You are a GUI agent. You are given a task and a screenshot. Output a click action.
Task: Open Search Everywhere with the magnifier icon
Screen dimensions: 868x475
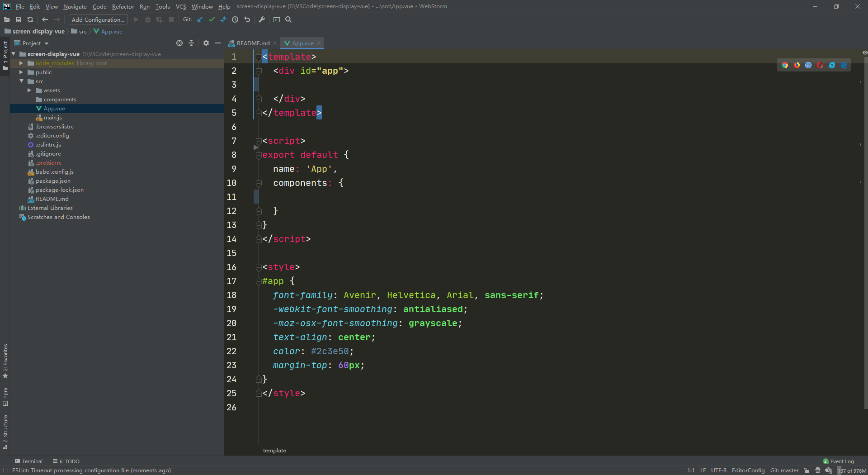[x=288, y=19]
